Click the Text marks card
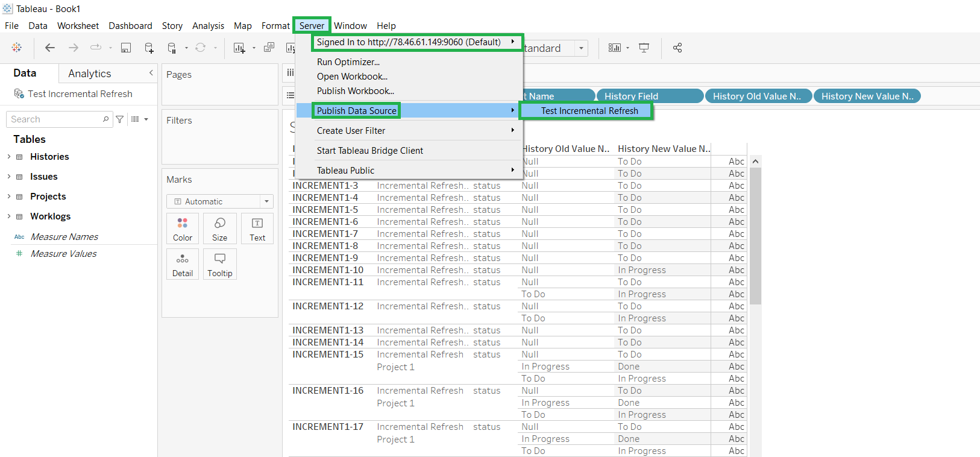The width and height of the screenshot is (980, 457). pos(257,228)
